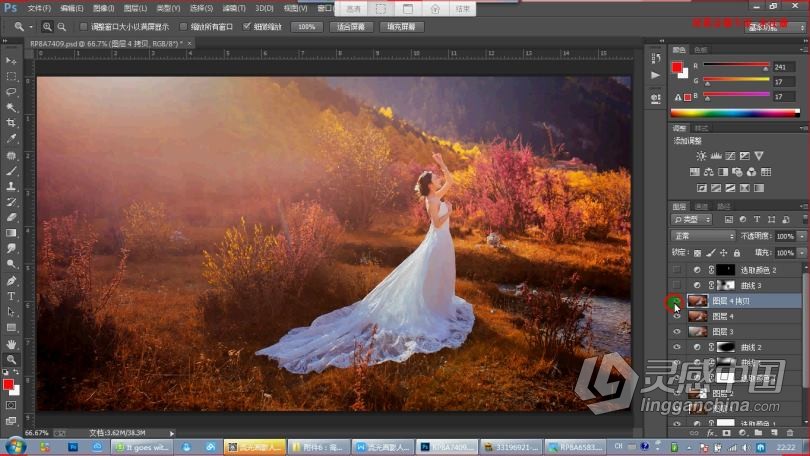
Task: Click the Add layer mask icon
Action: pos(726,433)
